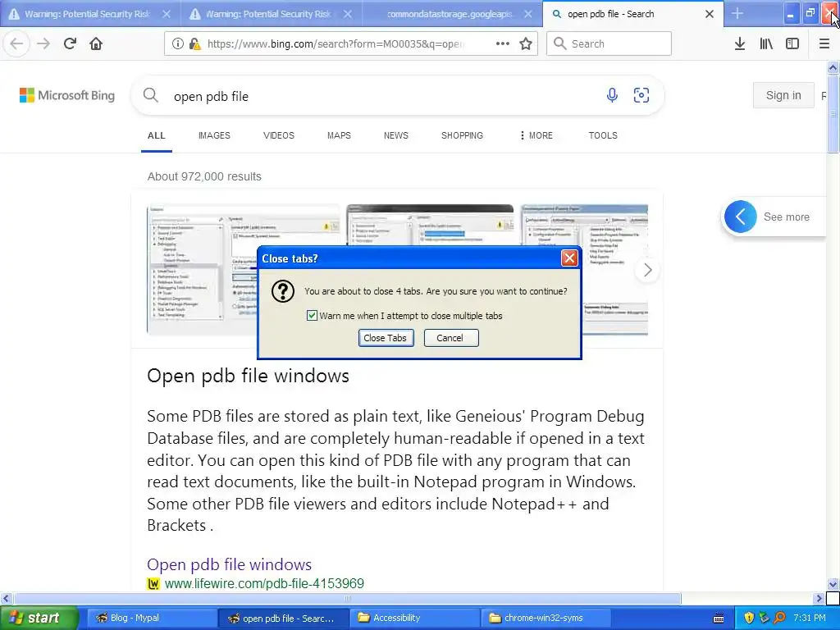840x630 pixels.
Task: Expand the MORE search categories menu
Action: pyautogui.click(x=536, y=135)
